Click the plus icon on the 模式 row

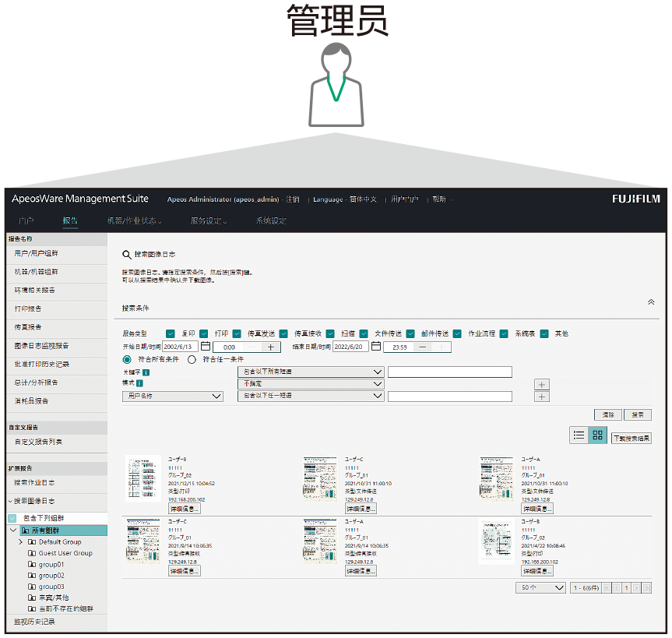[x=543, y=384]
